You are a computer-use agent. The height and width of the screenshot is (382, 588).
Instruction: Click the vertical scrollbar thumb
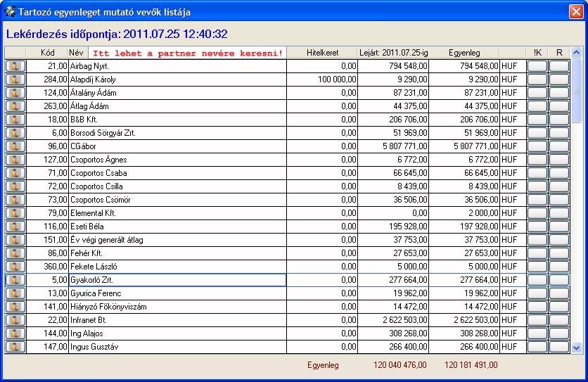[576, 91]
